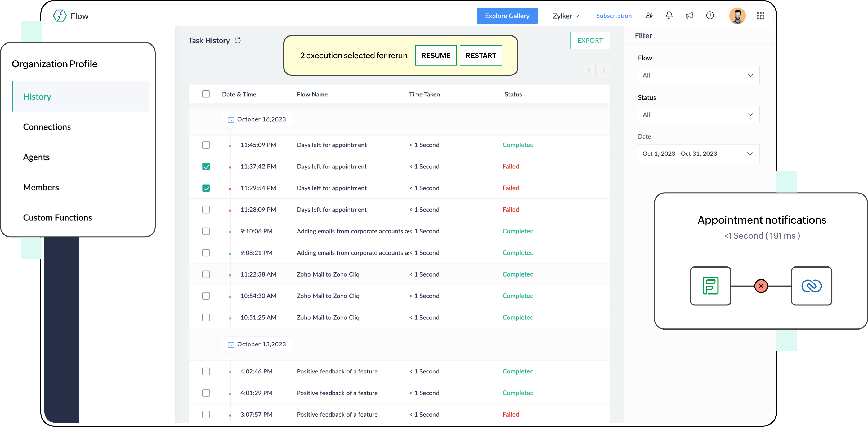Open the date range dropdown

point(698,154)
